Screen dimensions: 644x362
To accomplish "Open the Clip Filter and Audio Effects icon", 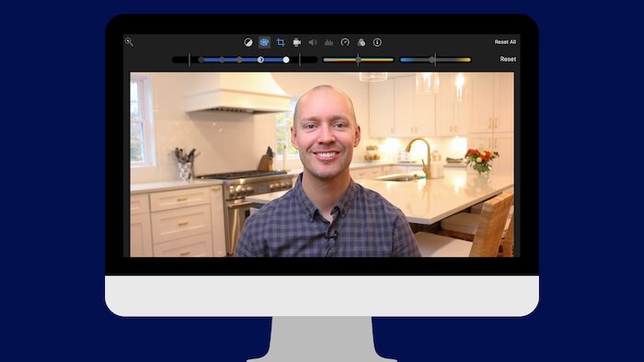I will pyautogui.click(x=361, y=42).
